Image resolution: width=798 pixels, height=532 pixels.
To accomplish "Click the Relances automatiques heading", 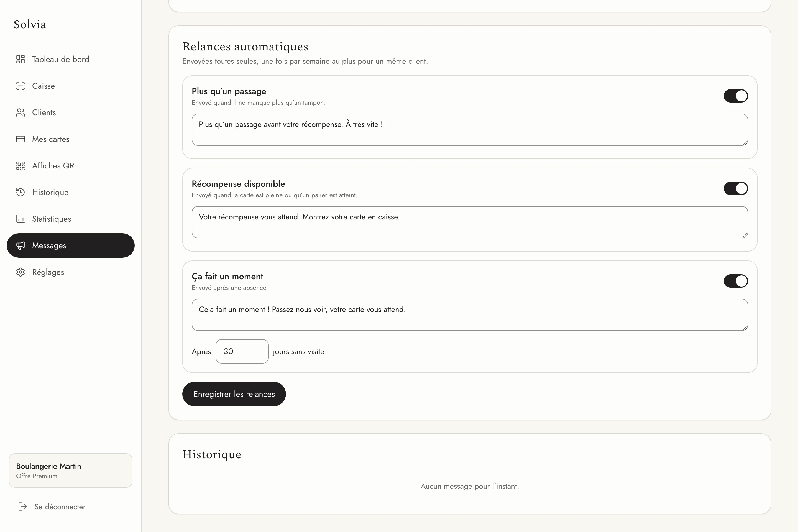I will 245,47.
